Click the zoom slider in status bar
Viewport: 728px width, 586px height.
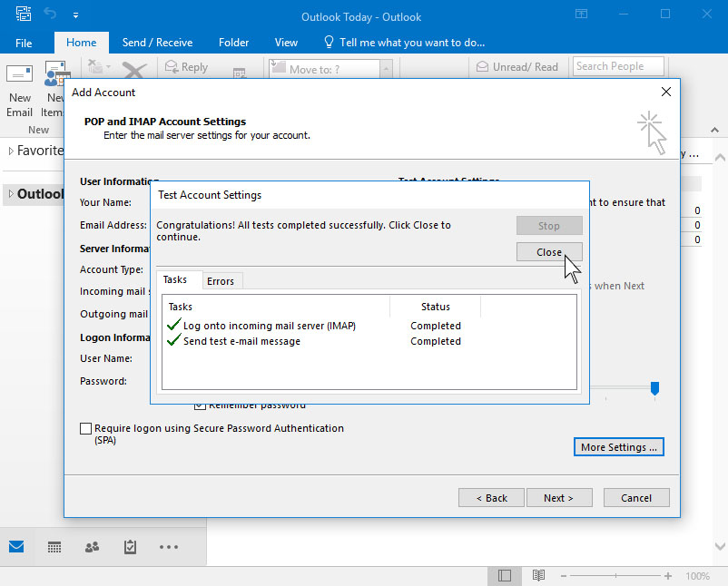pyautogui.click(x=615, y=576)
